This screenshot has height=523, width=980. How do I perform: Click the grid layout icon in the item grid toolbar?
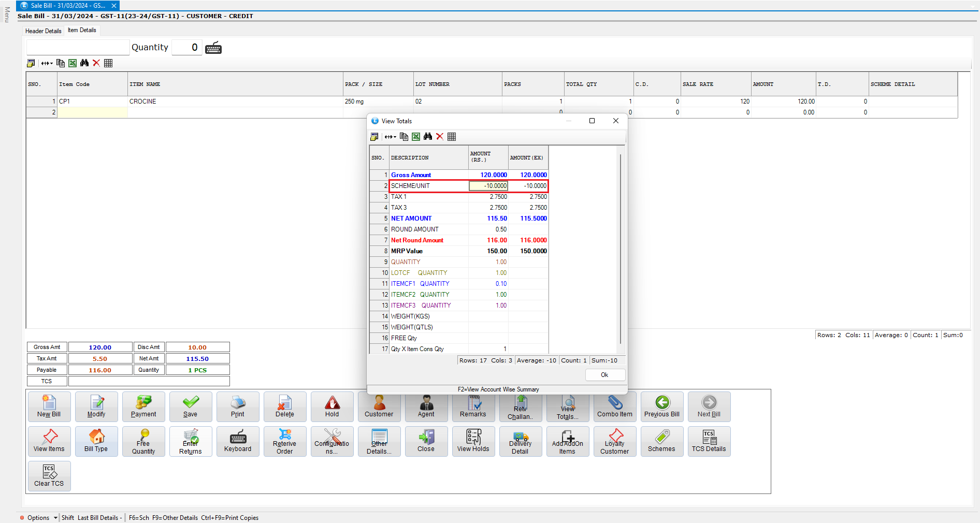click(108, 63)
